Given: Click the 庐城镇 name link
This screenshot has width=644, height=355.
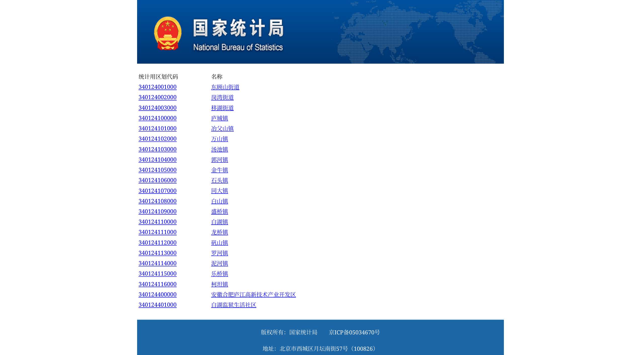Looking at the screenshot, I should (219, 118).
